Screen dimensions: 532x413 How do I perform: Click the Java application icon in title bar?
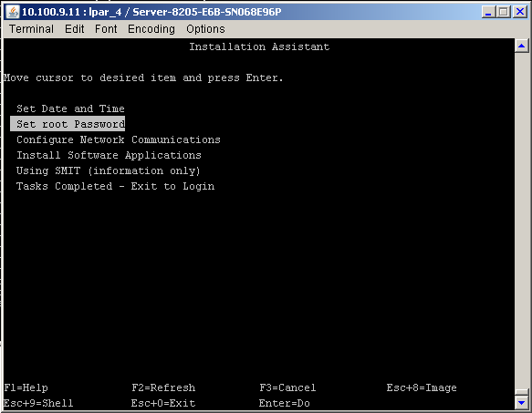13,12
